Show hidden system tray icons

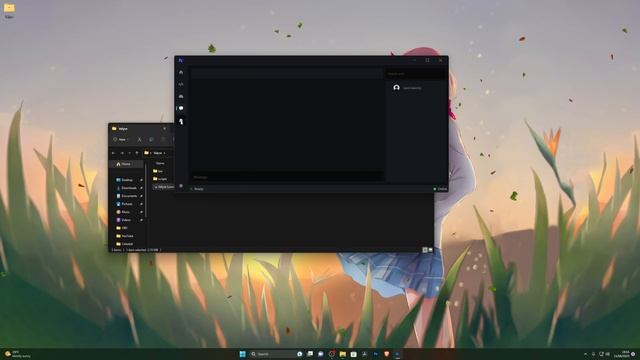click(x=585, y=354)
